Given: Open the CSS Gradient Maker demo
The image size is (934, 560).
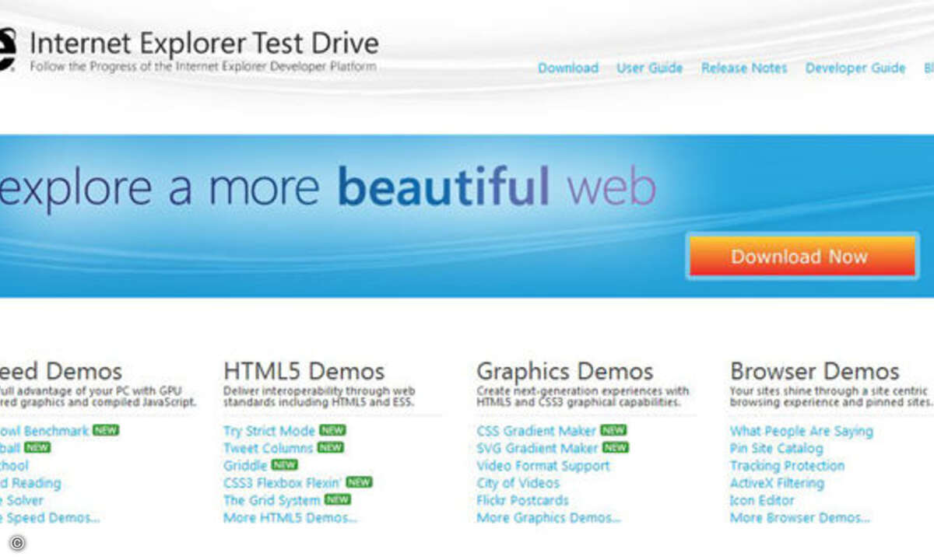Looking at the screenshot, I should click(536, 431).
